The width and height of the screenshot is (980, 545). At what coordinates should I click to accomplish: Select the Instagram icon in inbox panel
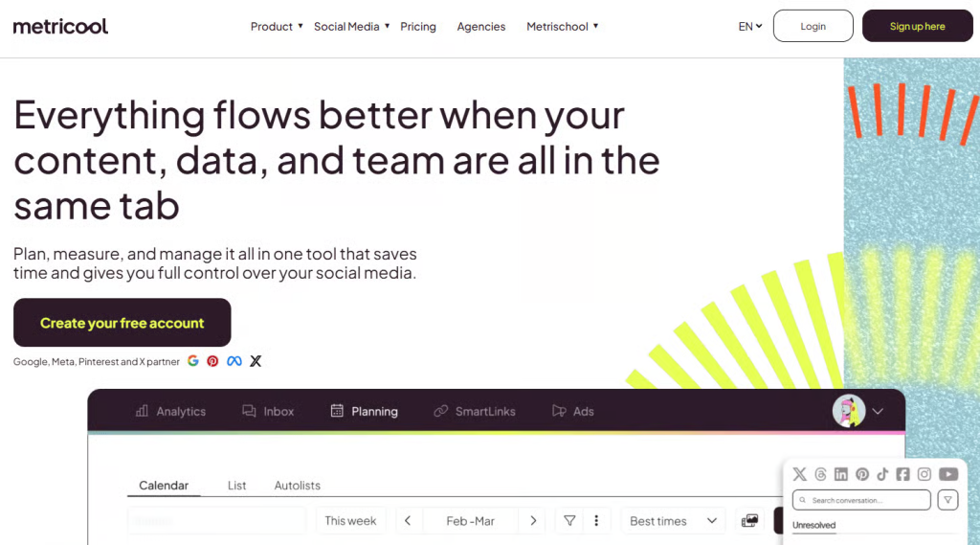coord(924,474)
